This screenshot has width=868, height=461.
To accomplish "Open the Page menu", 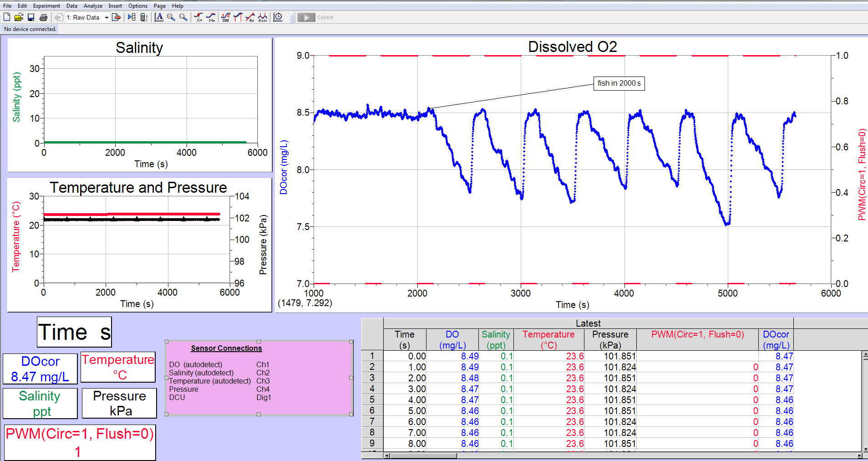I will 160,6.
